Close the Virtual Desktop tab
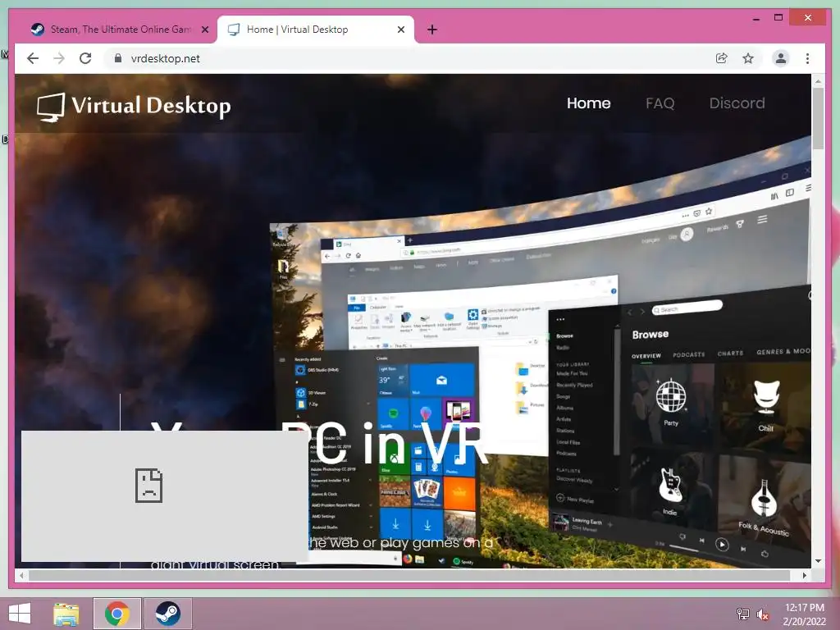This screenshot has width=840, height=630. tap(400, 30)
